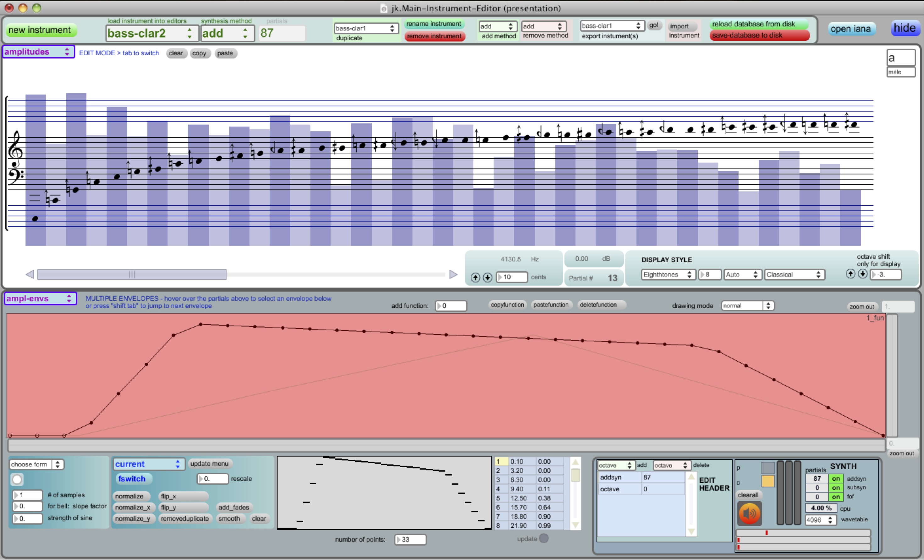Click the paste button in amplitudes editor

pyautogui.click(x=225, y=53)
